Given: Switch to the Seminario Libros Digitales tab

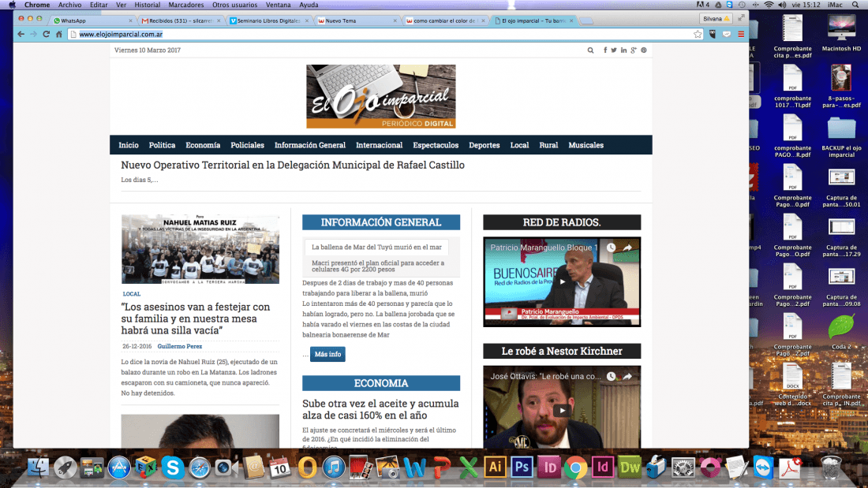Looking at the screenshot, I should point(269,20).
